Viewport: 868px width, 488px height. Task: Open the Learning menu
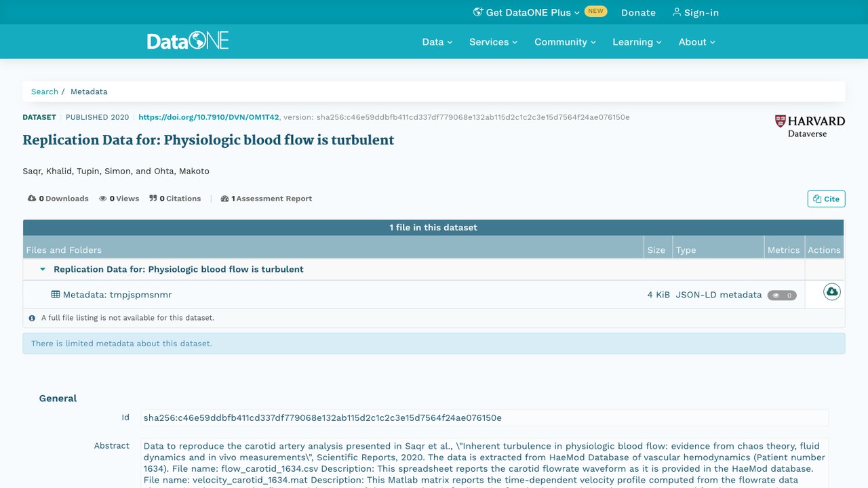point(637,42)
